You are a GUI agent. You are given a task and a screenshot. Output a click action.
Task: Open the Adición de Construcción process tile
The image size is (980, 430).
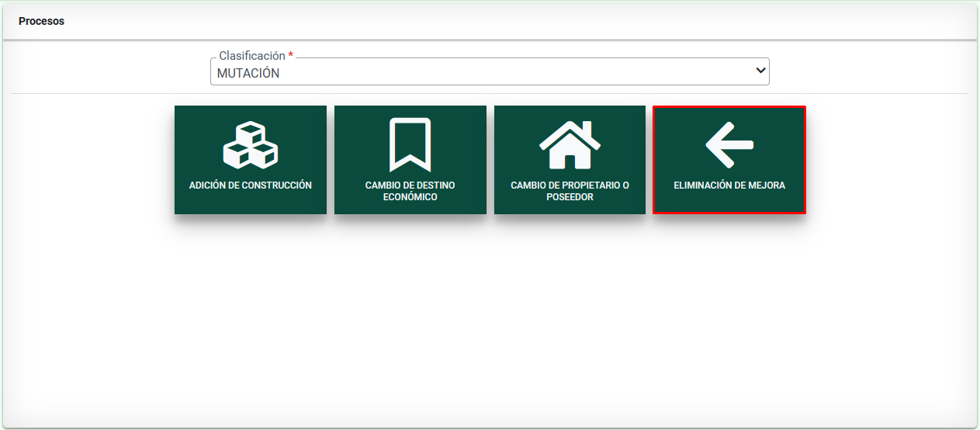pyautogui.click(x=250, y=160)
